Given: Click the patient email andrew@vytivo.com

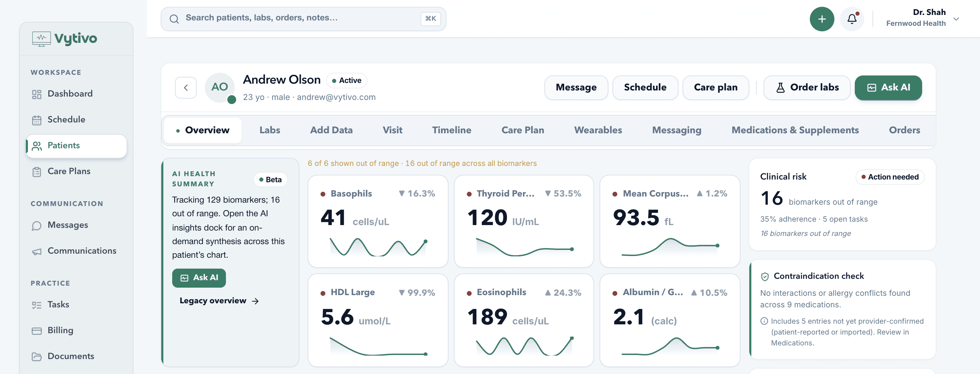Looking at the screenshot, I should tap(336, 97).
